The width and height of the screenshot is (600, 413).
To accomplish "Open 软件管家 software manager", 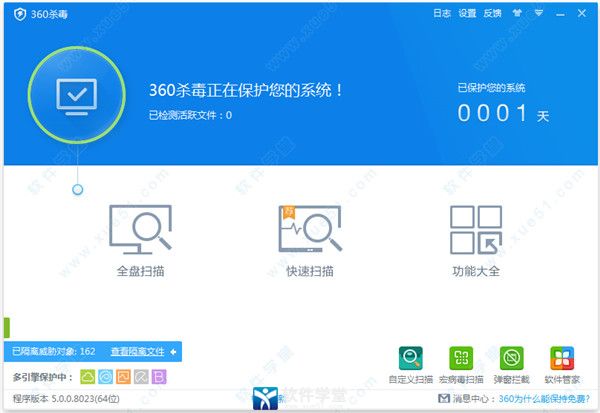I will [x=562, y=365].
